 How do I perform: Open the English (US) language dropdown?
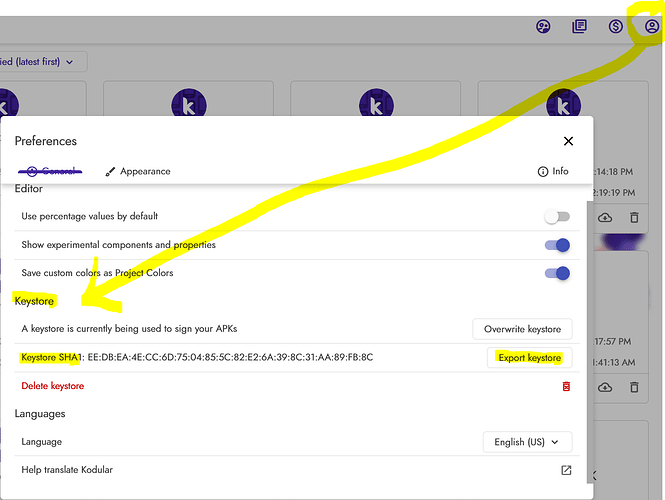pyautogui.click(x=527, y=442)
